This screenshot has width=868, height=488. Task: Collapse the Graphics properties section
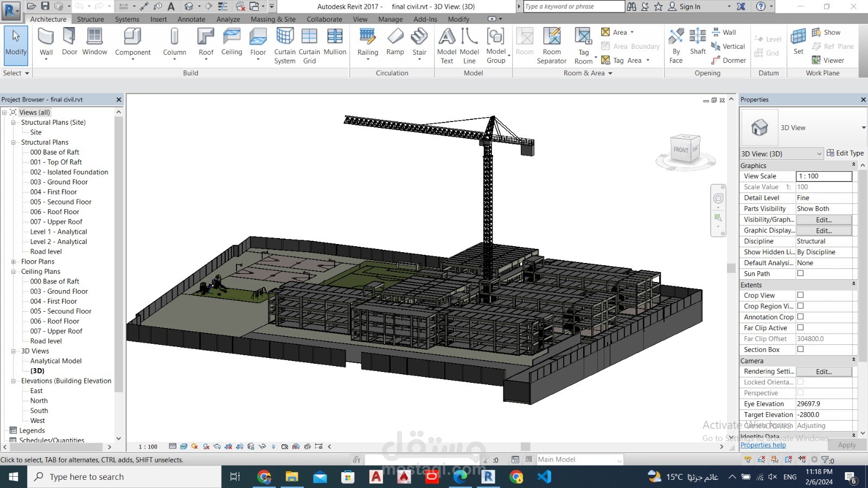point(854,165)
